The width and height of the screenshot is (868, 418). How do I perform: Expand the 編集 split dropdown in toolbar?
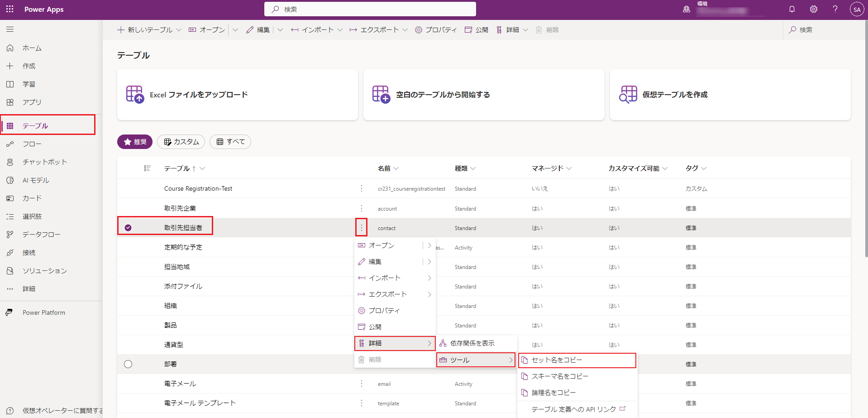280,30
